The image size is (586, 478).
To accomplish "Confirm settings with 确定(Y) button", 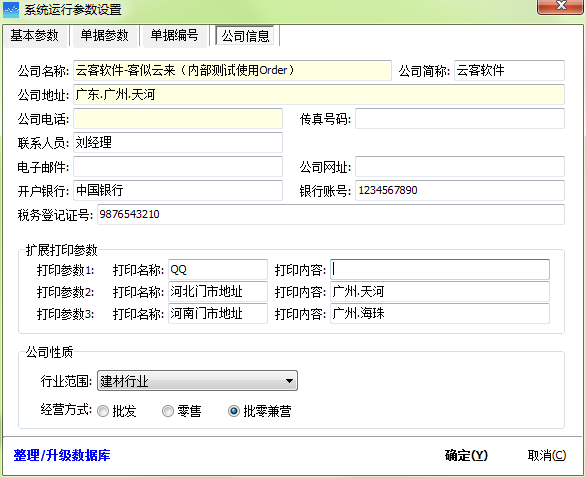I will [466, 455].
